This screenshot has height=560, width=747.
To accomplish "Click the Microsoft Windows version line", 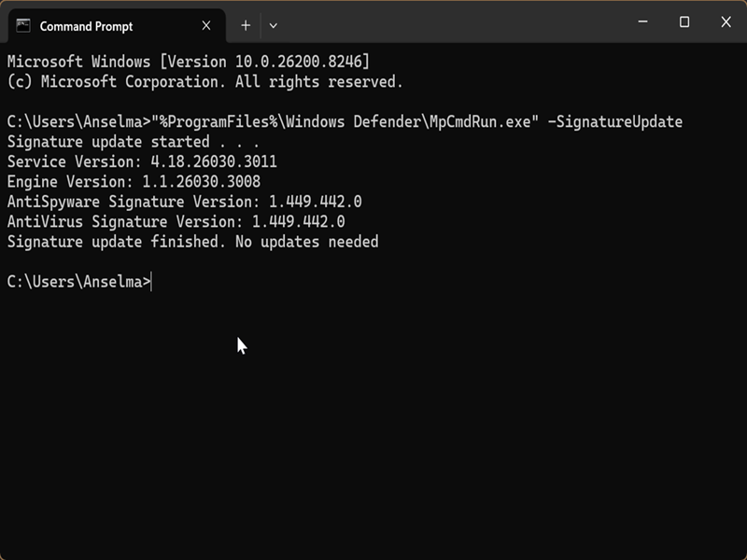I will (x=189, y=62).
